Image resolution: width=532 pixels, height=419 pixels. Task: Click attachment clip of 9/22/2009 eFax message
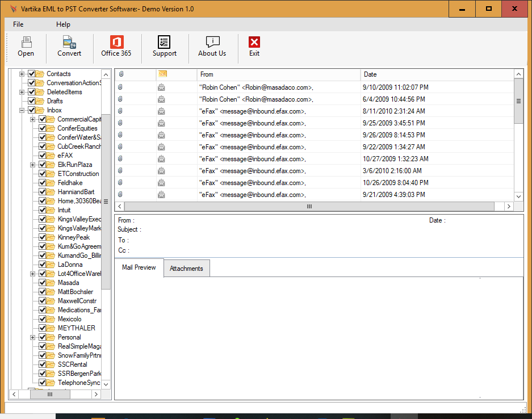(x=120, y=146)
